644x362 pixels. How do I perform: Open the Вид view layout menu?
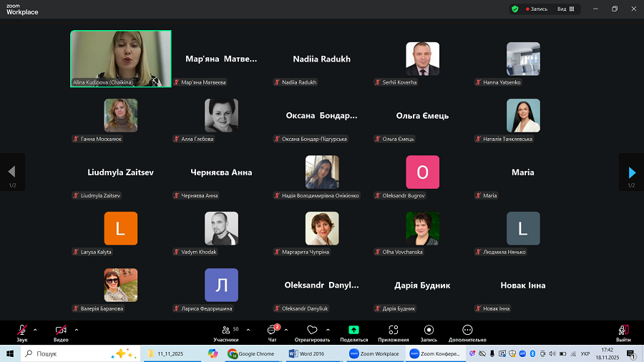[x=565, y=9]
